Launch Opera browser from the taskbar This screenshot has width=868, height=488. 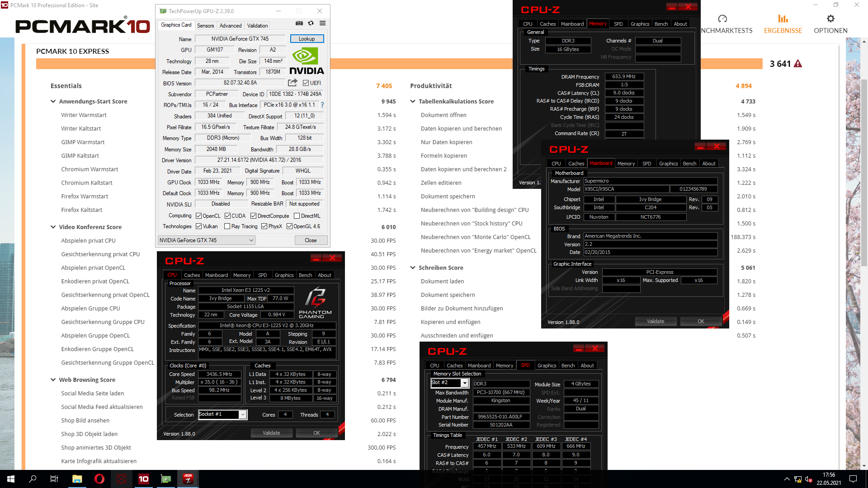99,479
